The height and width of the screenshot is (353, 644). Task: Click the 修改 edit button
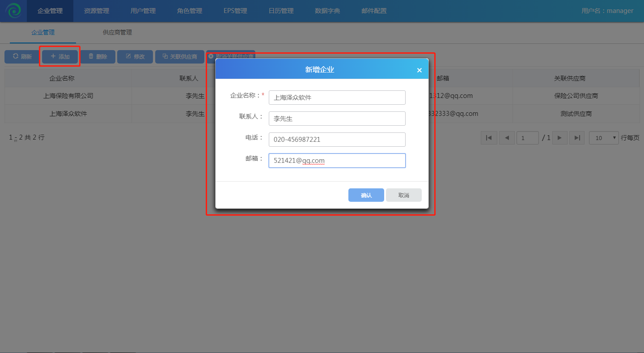[x=135, y=57]
